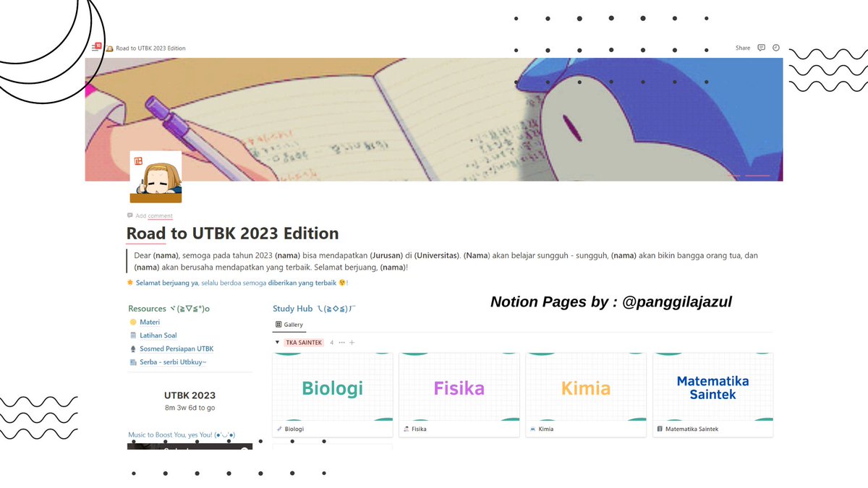Image resolution: width=868 pixels, height=488 pixels.
Task: Click the Biologi card footer icon
Action: (279, 429)
